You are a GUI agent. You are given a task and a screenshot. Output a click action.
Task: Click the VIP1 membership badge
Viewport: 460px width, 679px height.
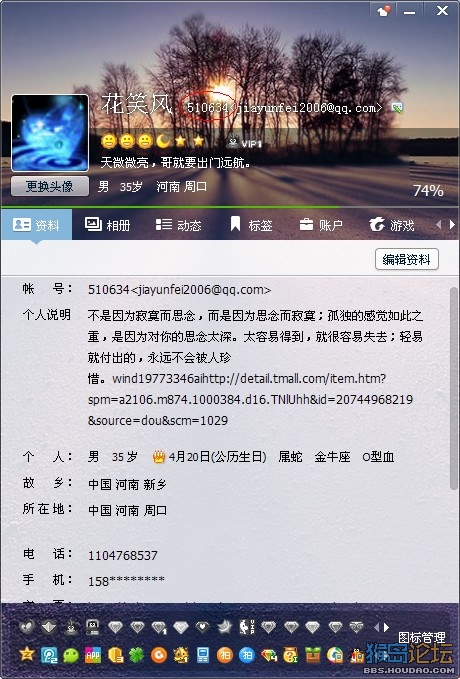245,142
